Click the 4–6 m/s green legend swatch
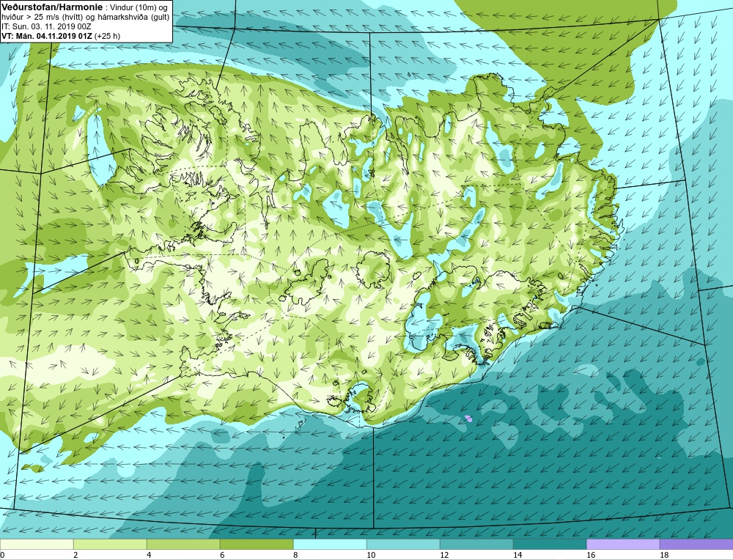The height and width of the screenshot is (560, 733). coord(183,544)
